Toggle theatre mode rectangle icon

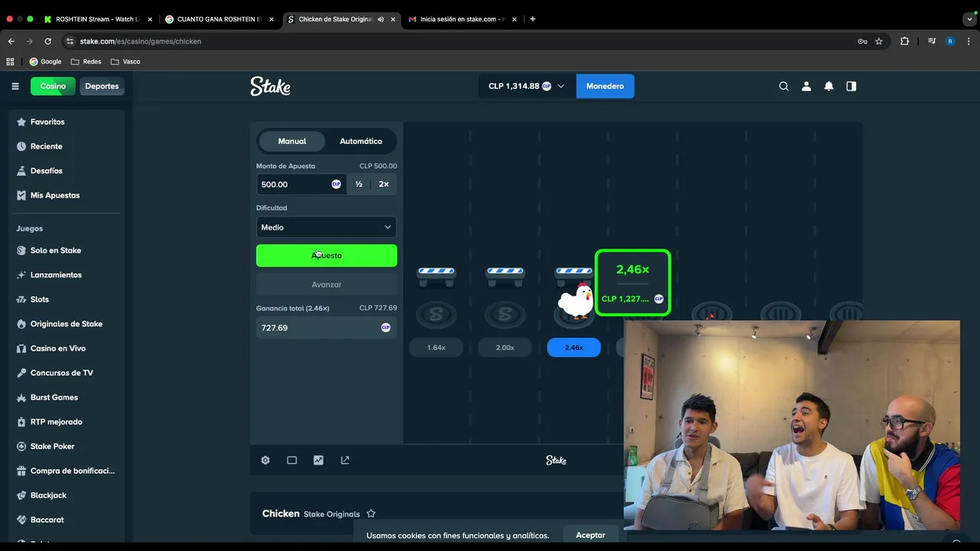pyautogui.click(x=292, y=460)
